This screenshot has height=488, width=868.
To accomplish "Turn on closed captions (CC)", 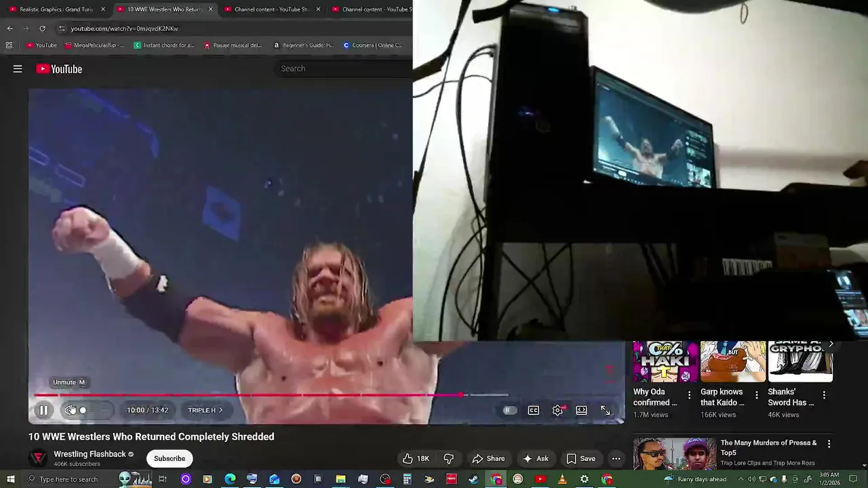I will (534, 410).
